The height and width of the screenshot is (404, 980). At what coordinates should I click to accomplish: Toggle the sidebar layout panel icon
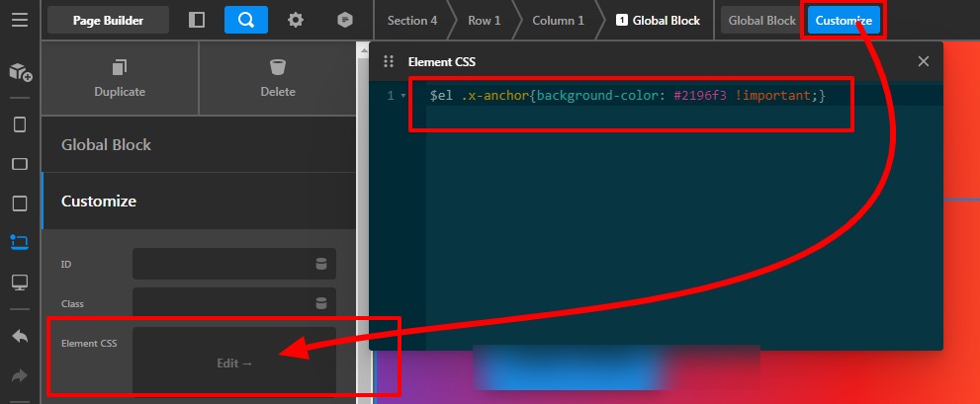point(197,20)
